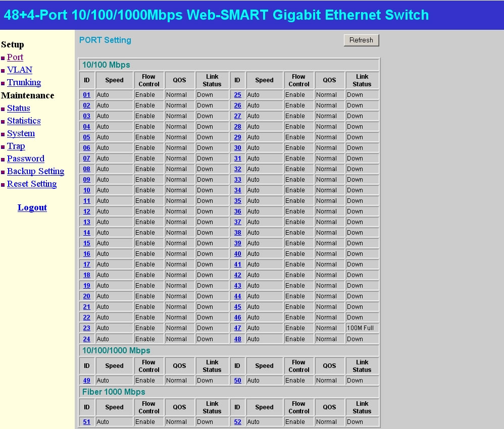Open the Backup Setting link
The height and width of the screenshot is (429, 504).
[x=36, y=171]
